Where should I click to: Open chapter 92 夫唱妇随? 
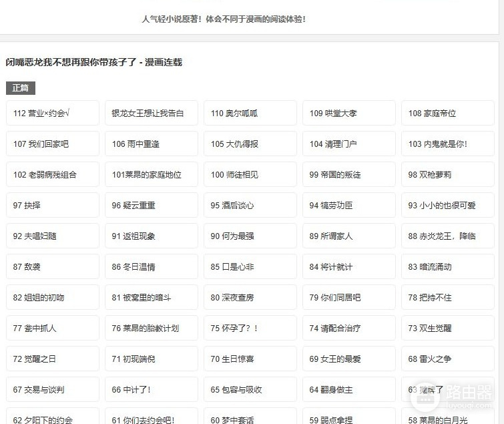click(53, 236)
